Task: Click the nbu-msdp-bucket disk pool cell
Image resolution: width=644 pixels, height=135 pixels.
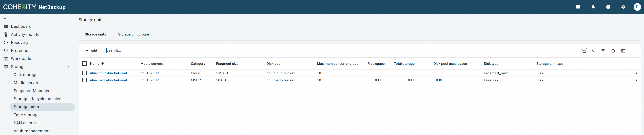Action: [x=281, y=80]
